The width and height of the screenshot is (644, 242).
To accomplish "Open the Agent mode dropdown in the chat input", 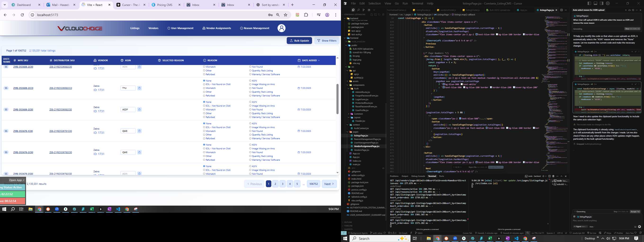I will 580,227.
